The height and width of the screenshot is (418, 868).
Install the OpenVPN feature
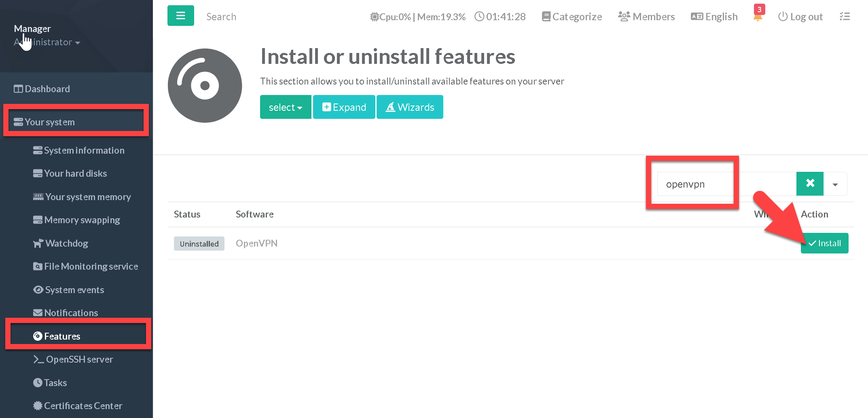tap(824, 243)
